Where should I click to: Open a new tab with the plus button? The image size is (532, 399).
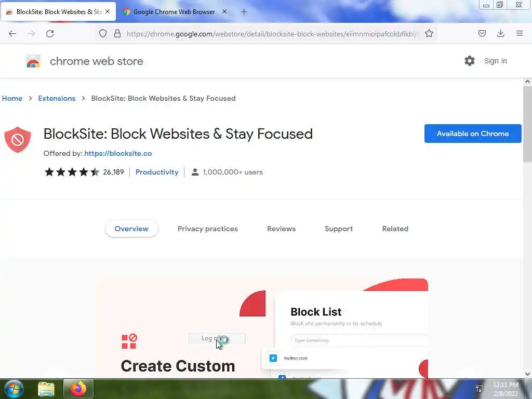244,12
